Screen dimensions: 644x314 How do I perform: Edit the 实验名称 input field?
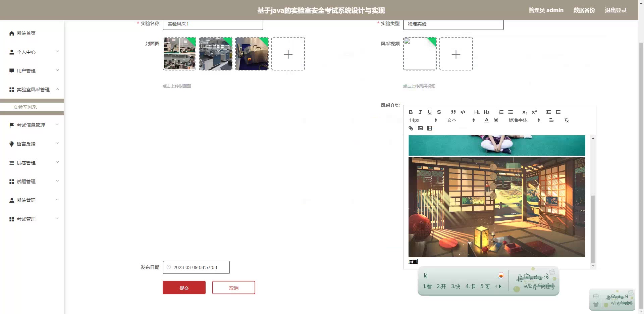(213, 24)
